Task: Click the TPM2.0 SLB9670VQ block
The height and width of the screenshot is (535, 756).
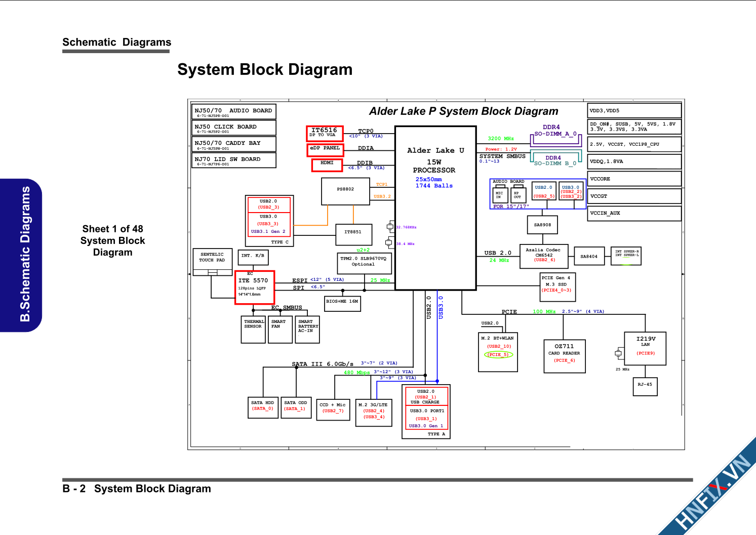Action: pos(363,263)
